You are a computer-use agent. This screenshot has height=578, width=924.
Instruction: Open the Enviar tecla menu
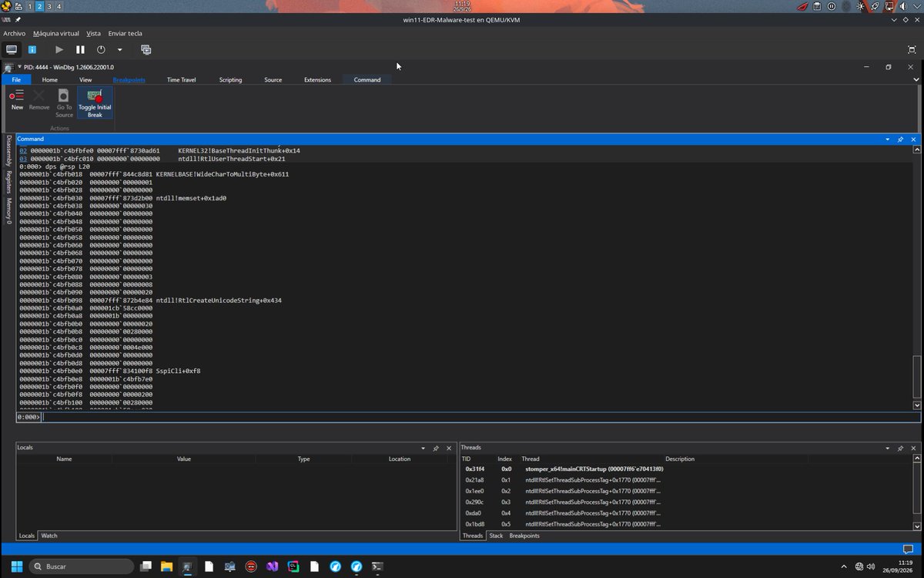(x=125, y=33)
